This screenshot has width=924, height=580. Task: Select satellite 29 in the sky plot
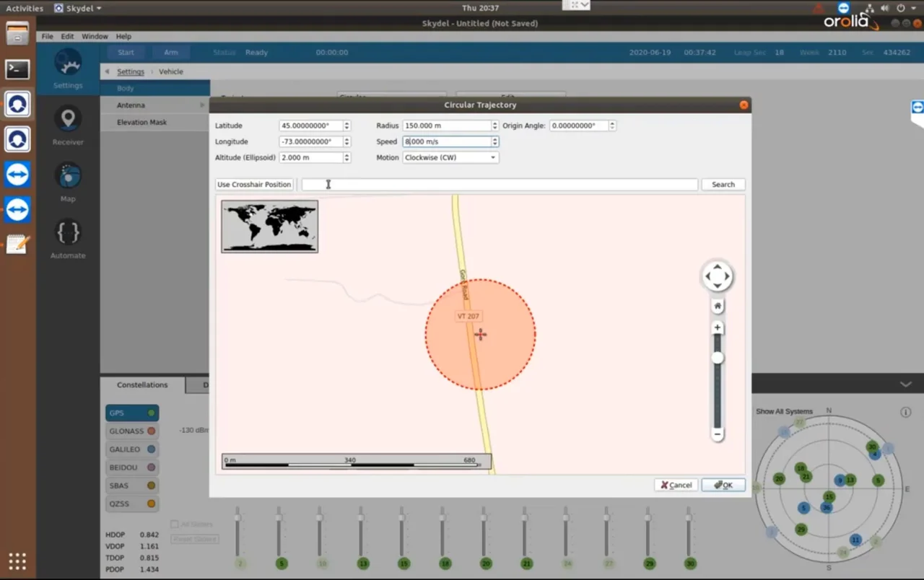tap(801, 530)
